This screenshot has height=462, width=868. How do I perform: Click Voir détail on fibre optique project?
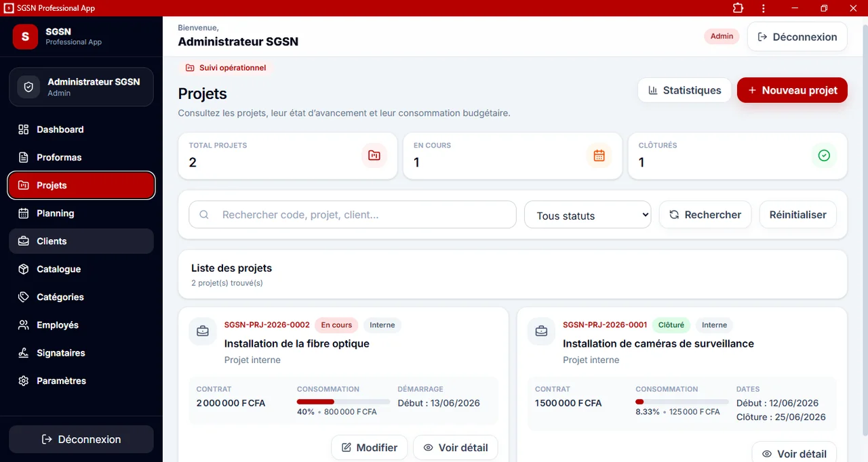point(456,448)
